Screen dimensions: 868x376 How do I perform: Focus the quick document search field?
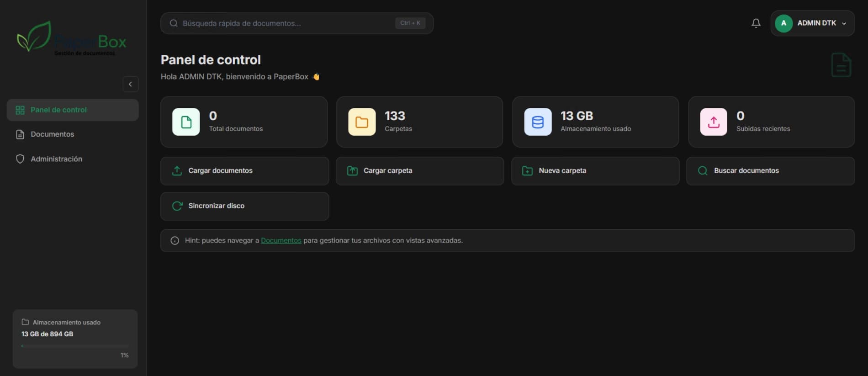coord(297,23)
